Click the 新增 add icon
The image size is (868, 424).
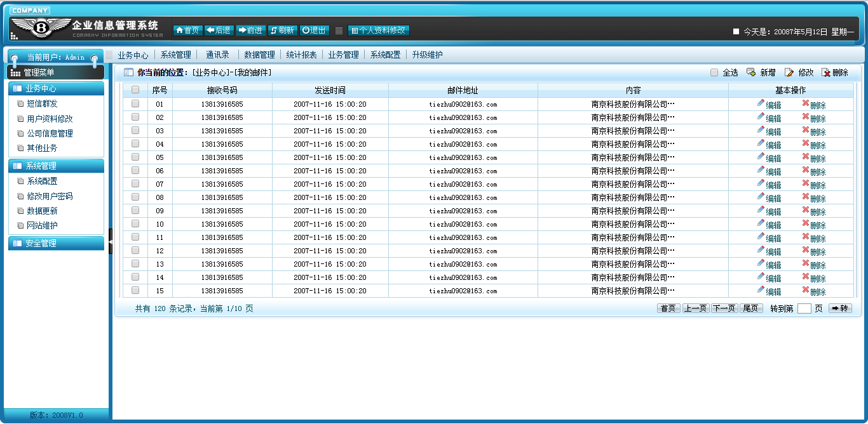[750, 72]
